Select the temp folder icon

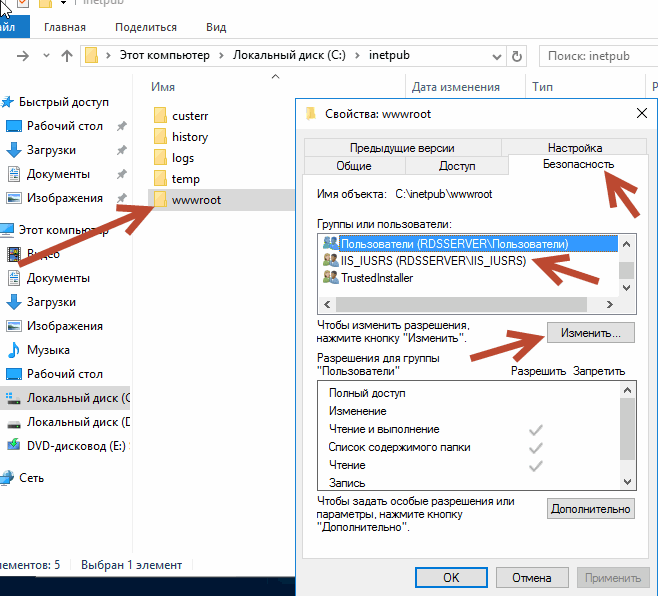(160, 179)
